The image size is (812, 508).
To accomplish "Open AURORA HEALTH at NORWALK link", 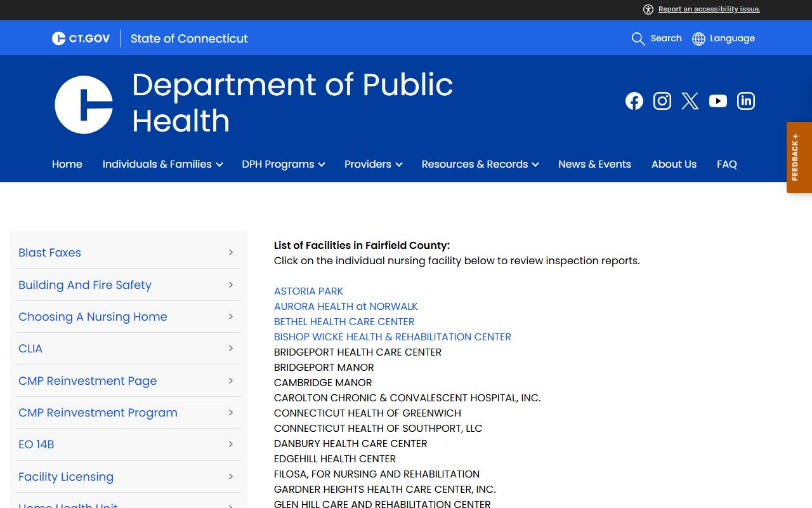I will (346, 307).
